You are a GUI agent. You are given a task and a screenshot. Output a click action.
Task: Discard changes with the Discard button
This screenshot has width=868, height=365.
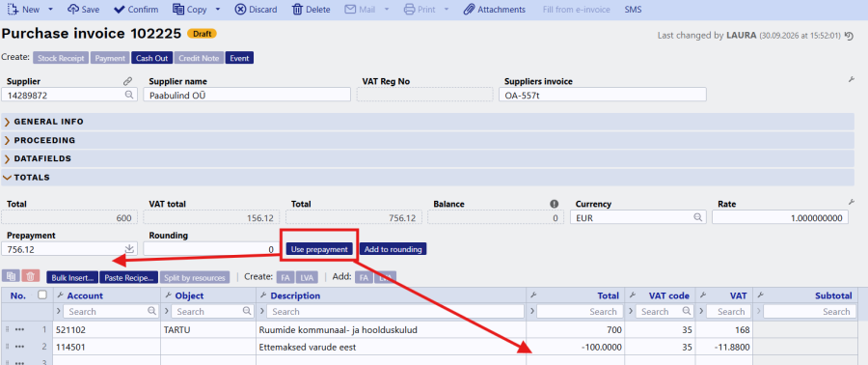[256, 10]
